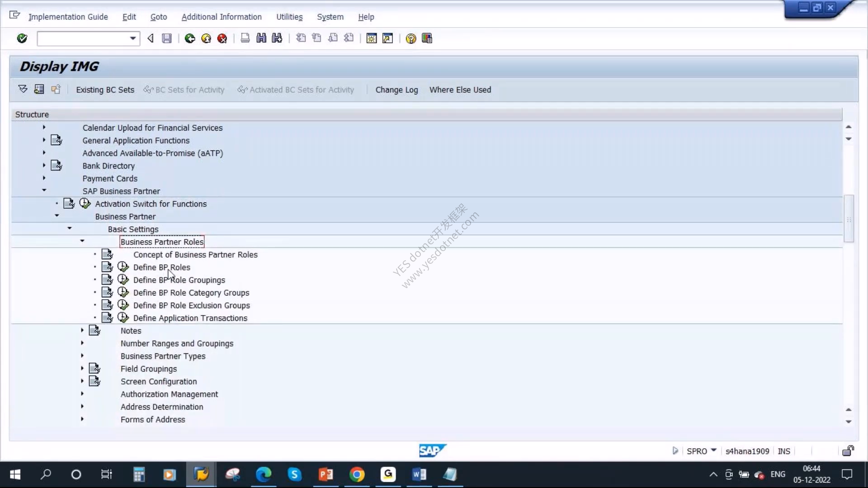This screenshot has height=488, width=868.
Task: Click the yellow Help question mark icon
Action: [x=410, y=38]
